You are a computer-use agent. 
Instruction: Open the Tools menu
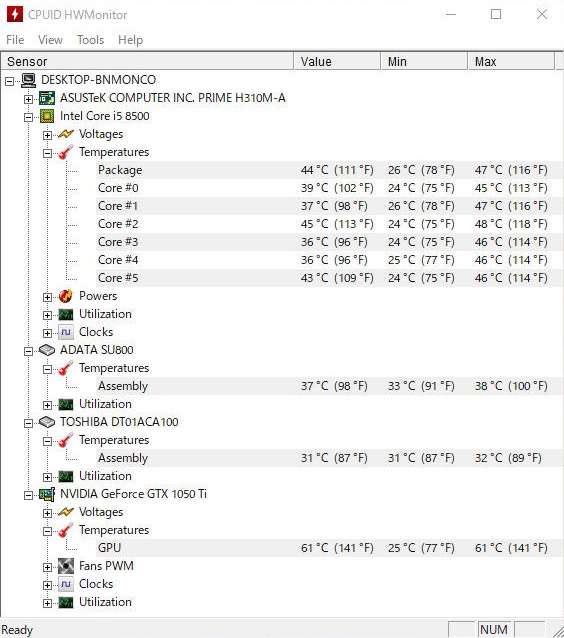coord(90,40)
